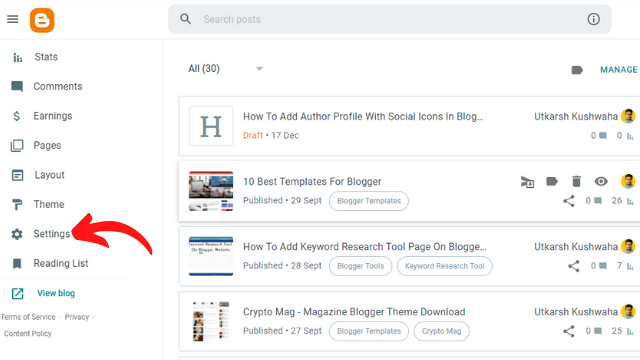Click the Keyword Research Tool label chip

coord(444,266)
